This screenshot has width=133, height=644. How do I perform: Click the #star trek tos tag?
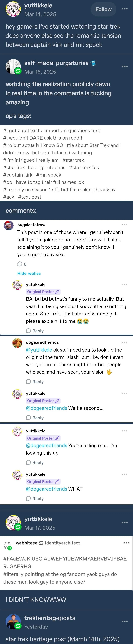coord(84,168)
